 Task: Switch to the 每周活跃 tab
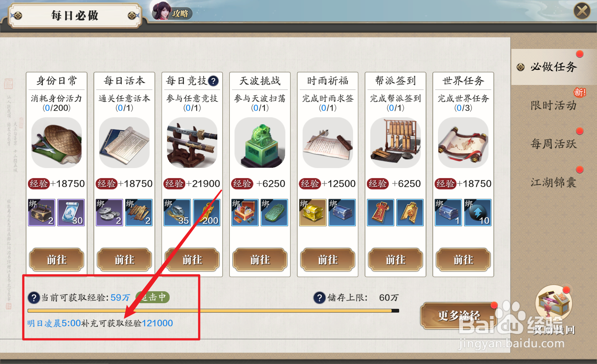pyautogui.click(x=554, y=144)
